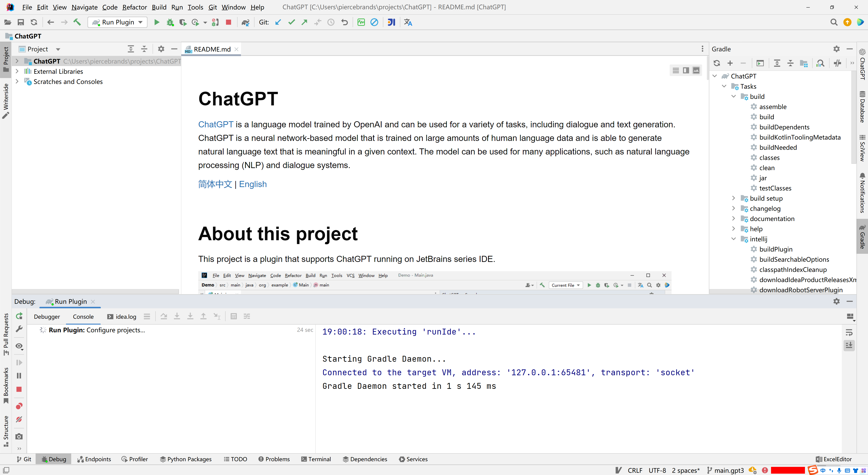The image size is (868, 475).
Task: Open Project panel options gear
Action: point(161,49)
